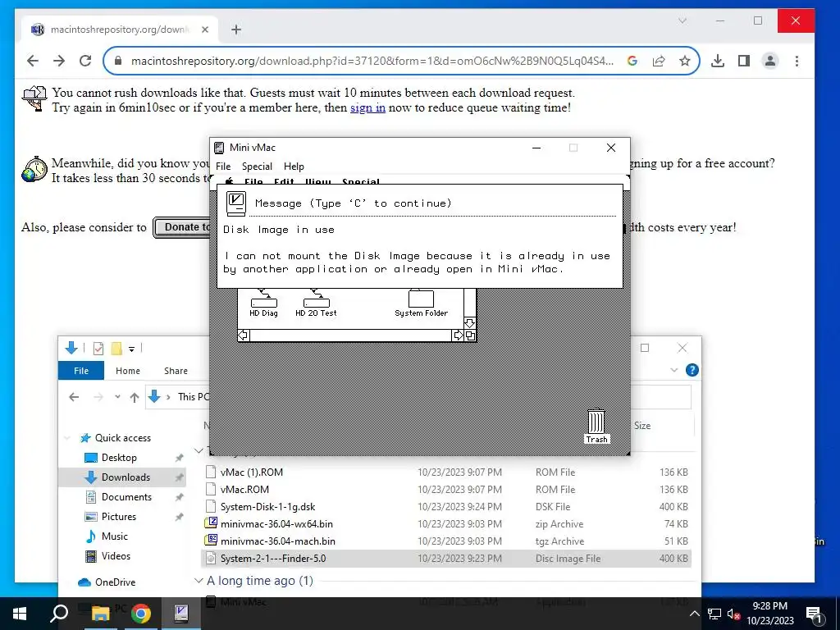Click the sign in link
Screen dimensions: 840x630
click(368, 107)
